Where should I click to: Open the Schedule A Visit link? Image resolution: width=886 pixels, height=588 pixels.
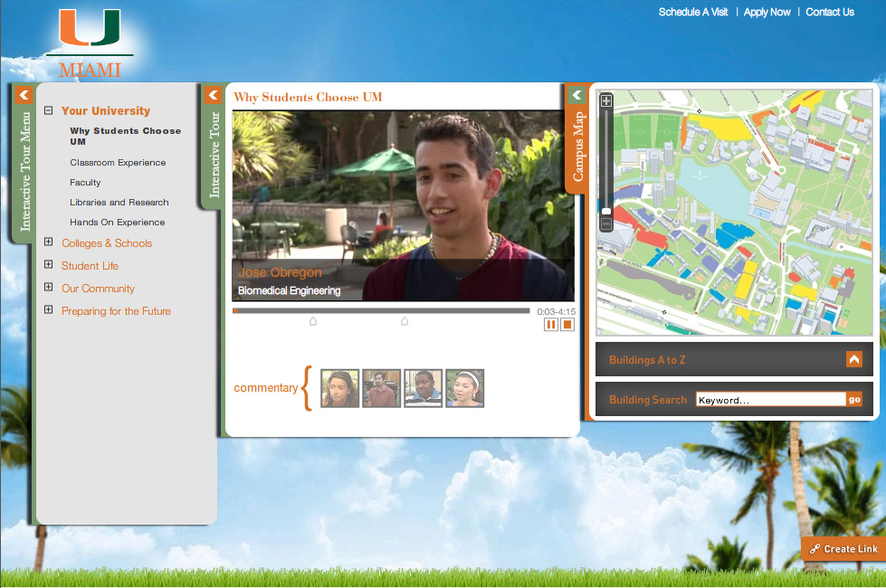click(692, 13)
